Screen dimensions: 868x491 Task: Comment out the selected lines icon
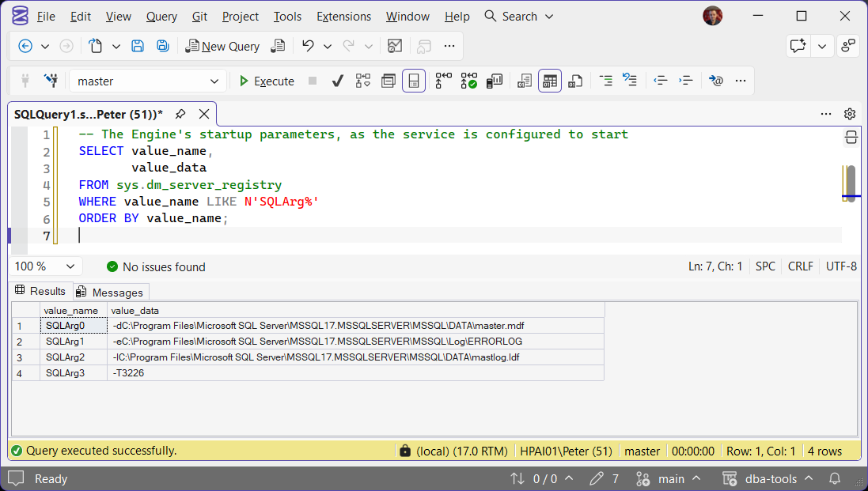605,81
